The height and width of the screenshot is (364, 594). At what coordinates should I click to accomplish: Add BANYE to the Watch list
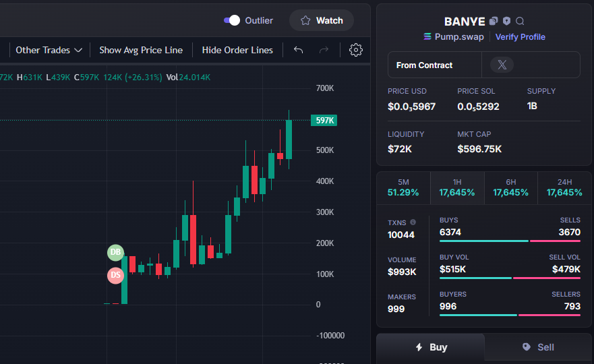[x=322, y=20]
